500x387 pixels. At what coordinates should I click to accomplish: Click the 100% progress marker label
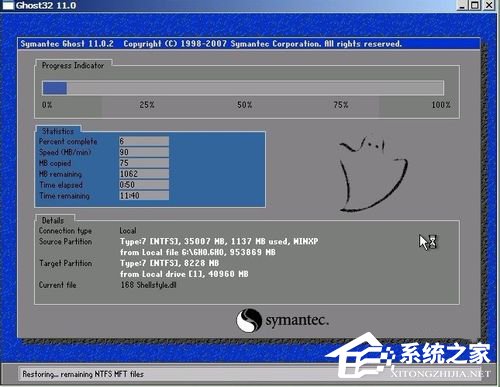pyautogui.click(x=441, y=105)
